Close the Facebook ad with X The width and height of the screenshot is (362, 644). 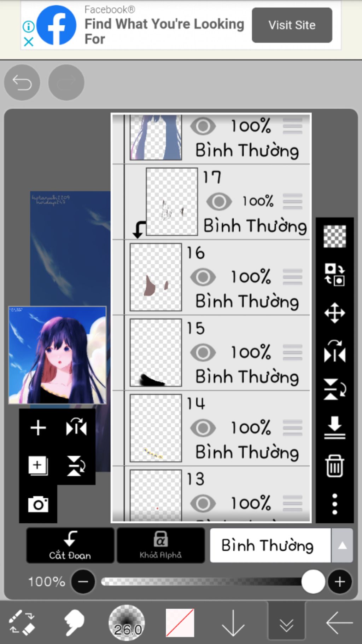(x=29, y=42)
